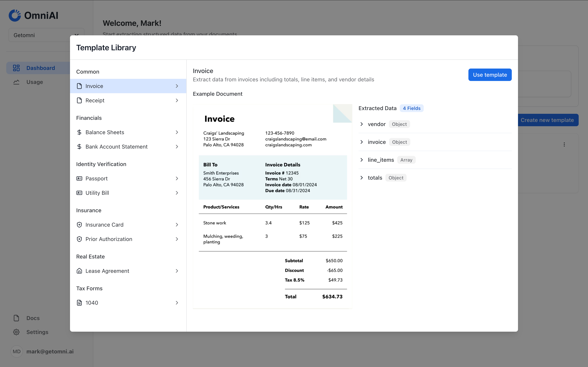Click the OmniAI logo
The height and width of the screenshot is (367, 588).
click(x=33, y=15)
